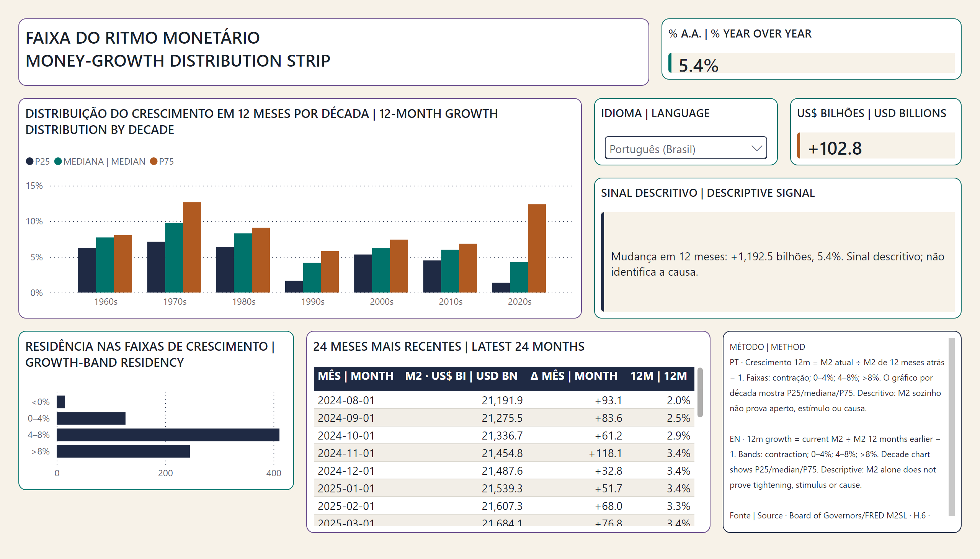
Task: Click the Mediana | Median legend marker
Action: coord(58,161)
